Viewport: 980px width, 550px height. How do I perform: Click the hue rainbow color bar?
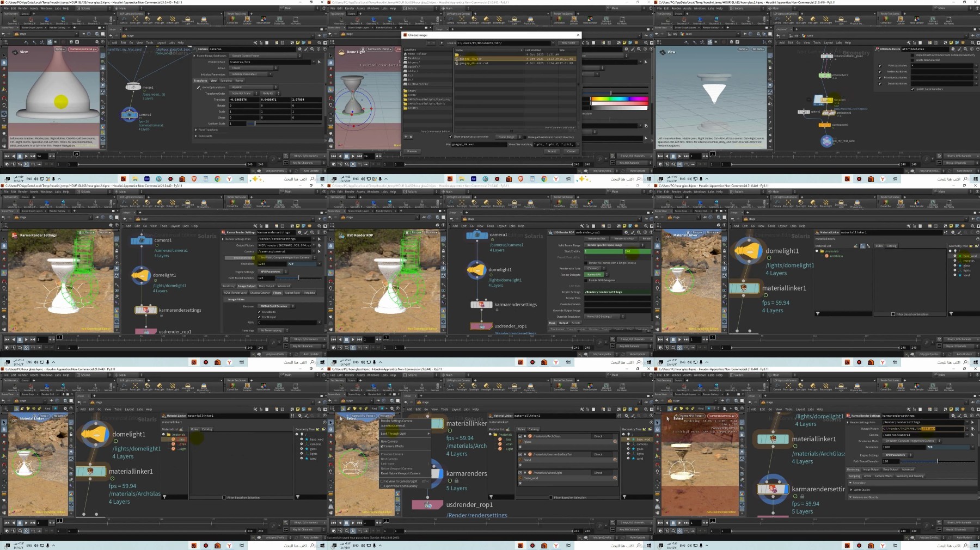[x=619, y=99]
